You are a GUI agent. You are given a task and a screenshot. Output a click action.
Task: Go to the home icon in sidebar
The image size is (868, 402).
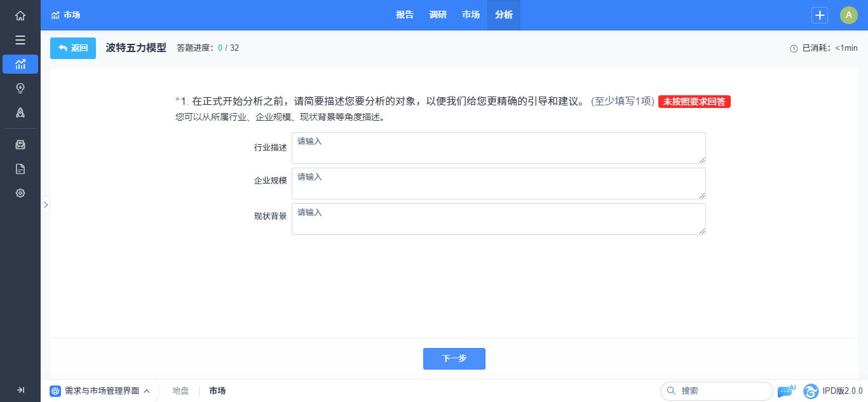(x=20, y=16)
